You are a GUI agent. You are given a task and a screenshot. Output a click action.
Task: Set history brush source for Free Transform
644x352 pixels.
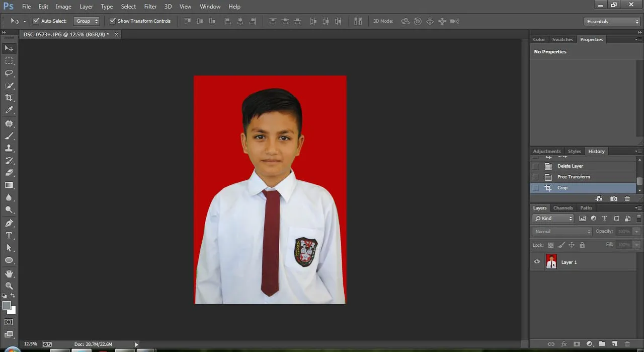pos(535,177)
